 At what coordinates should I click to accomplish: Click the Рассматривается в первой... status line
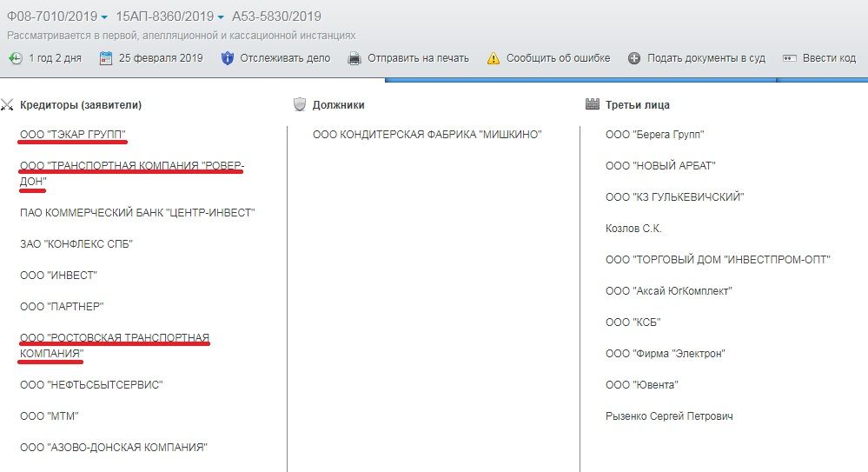[x=181, y=36]
